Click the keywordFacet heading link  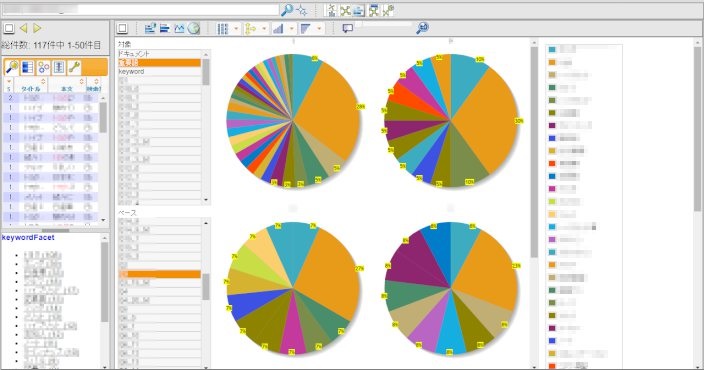click(28, 237)
